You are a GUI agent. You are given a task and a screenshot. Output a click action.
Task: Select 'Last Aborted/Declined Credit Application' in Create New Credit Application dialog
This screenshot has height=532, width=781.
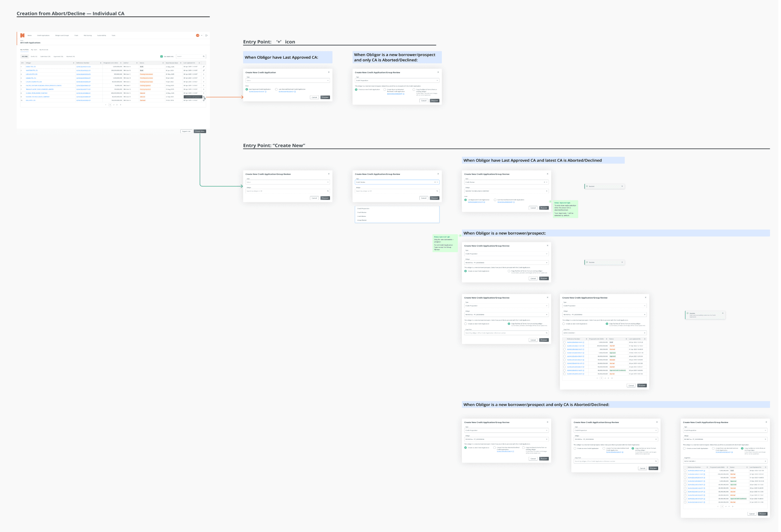[276, 89]
